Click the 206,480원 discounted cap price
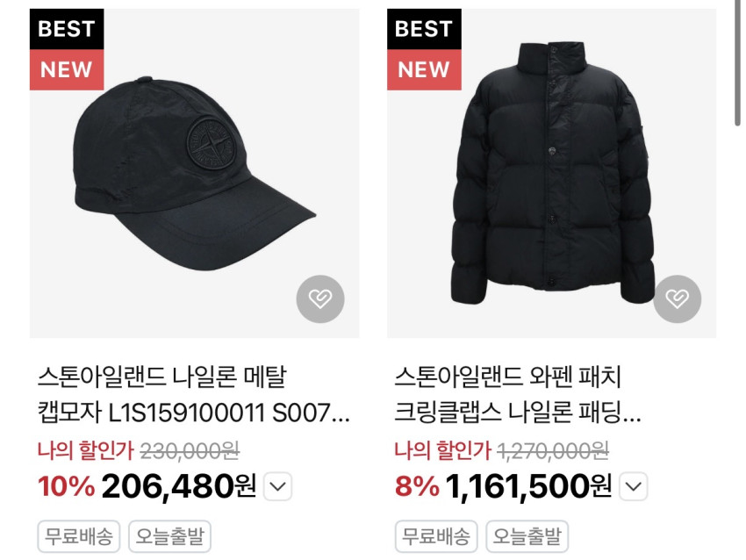746x560 pixels. pos(179,486)
